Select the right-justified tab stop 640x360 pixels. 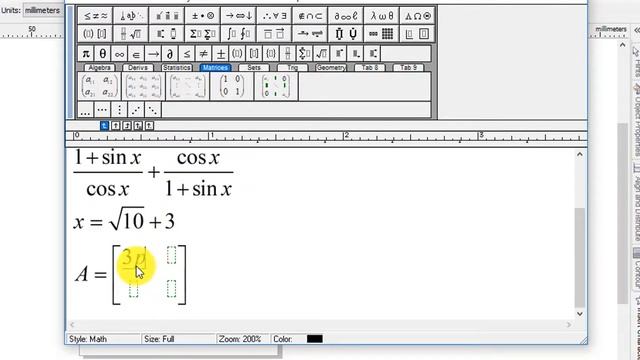(x=127, y=126)
